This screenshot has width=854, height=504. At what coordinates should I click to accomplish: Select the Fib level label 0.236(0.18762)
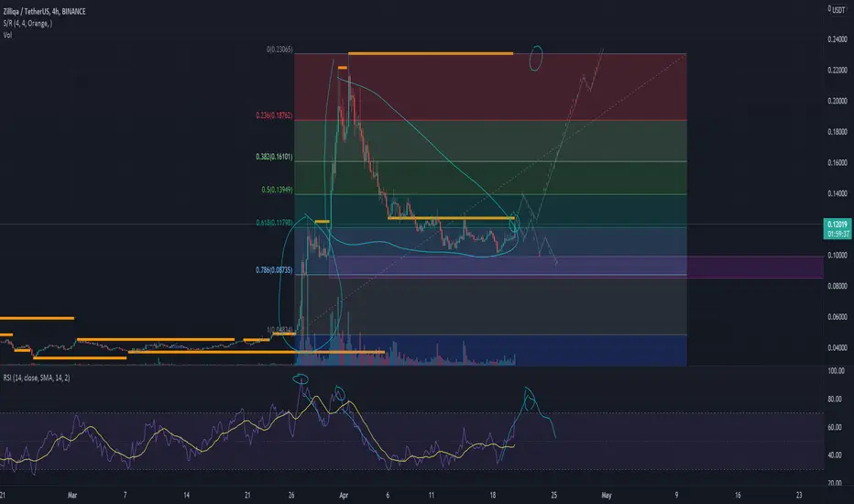click(x=274, y=115)
